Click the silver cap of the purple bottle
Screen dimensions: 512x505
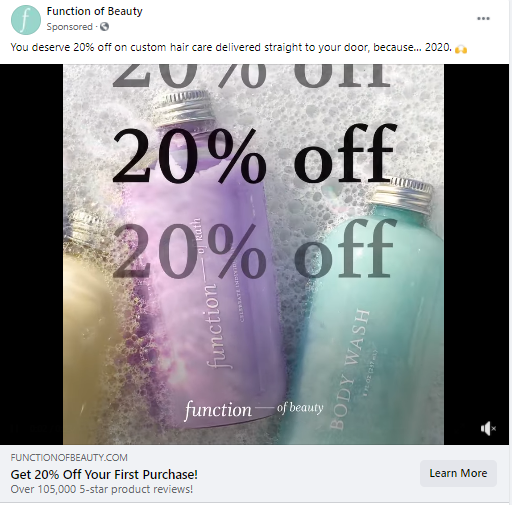coord(186,107)
